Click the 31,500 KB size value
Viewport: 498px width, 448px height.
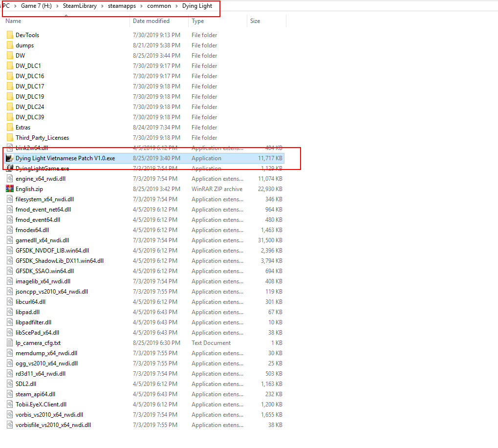270,240
